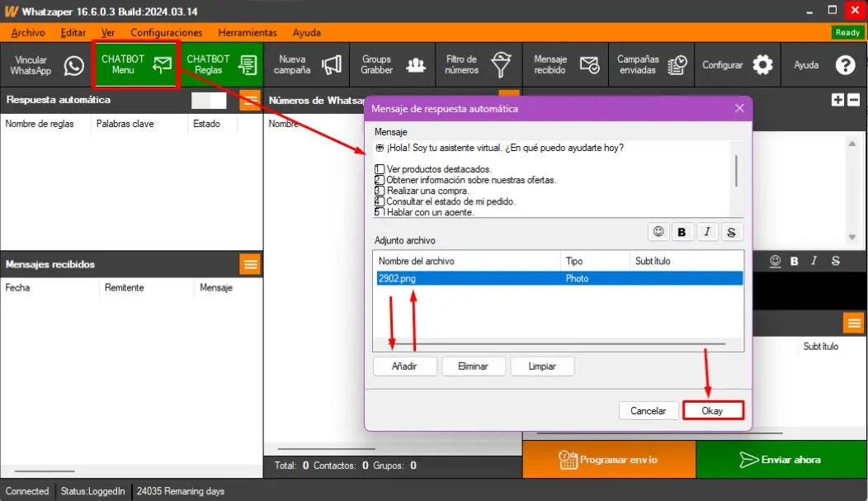Click the Añadir button to attach file

404,366
